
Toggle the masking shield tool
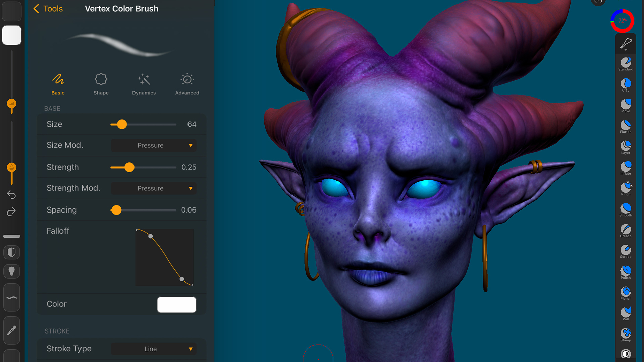11,252
